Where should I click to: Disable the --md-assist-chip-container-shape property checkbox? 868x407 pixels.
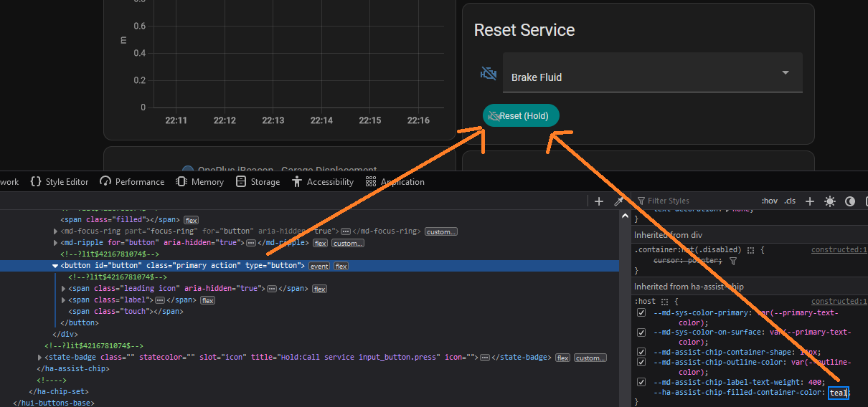pos(642,352)
